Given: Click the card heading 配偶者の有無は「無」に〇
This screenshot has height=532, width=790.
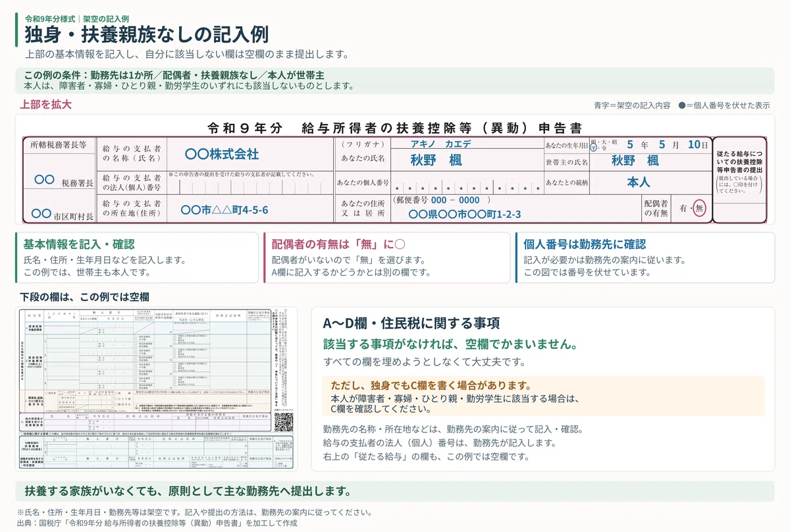Looking at the screenshot, I should [x=338, y=244].
